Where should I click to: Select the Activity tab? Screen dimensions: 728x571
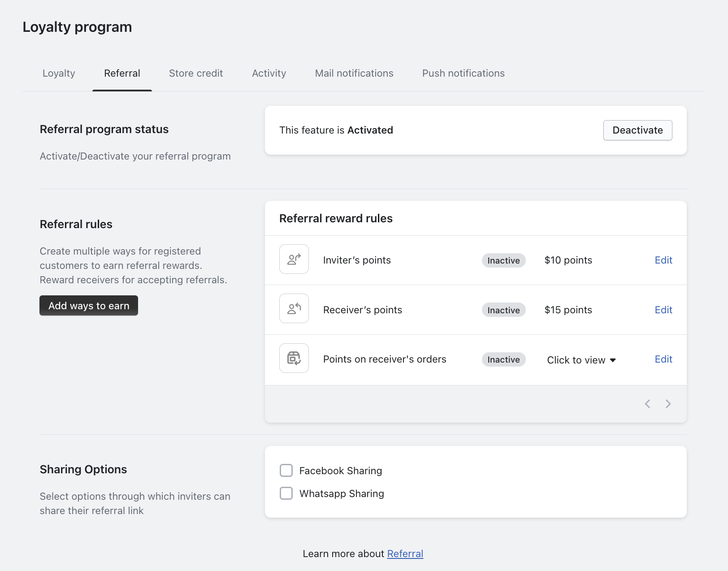click(x=269, y=73)
